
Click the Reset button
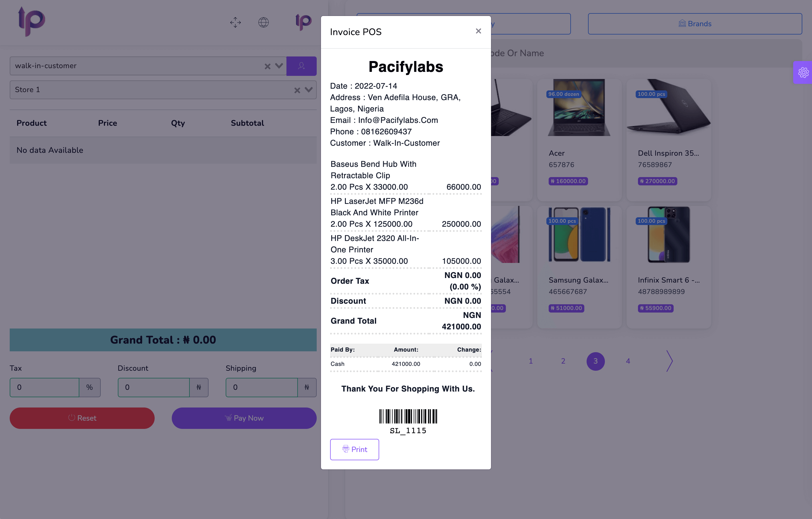pos(82,418)
